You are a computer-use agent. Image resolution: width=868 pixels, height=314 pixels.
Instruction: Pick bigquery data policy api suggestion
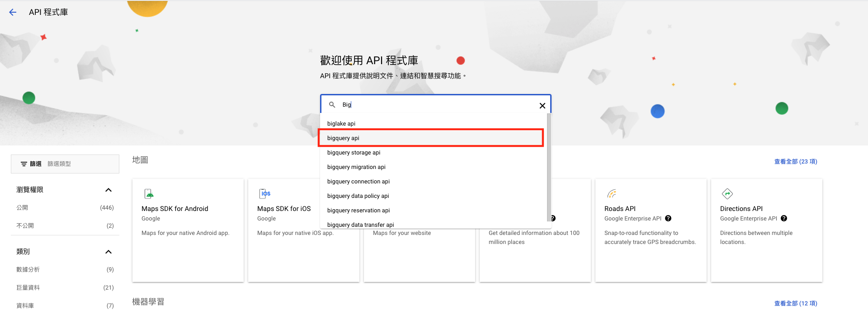coord(433,196)
